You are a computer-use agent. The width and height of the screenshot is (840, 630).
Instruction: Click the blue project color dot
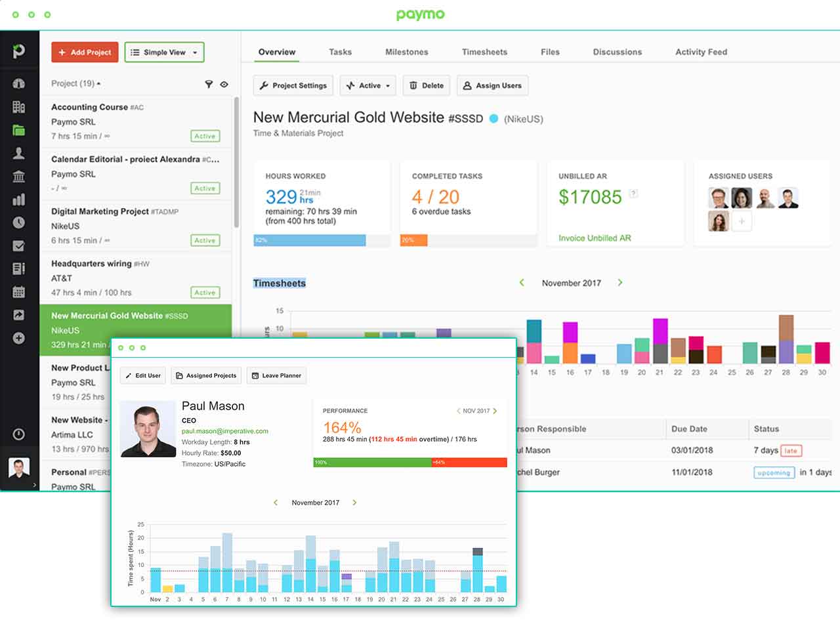tap(493, 119)
